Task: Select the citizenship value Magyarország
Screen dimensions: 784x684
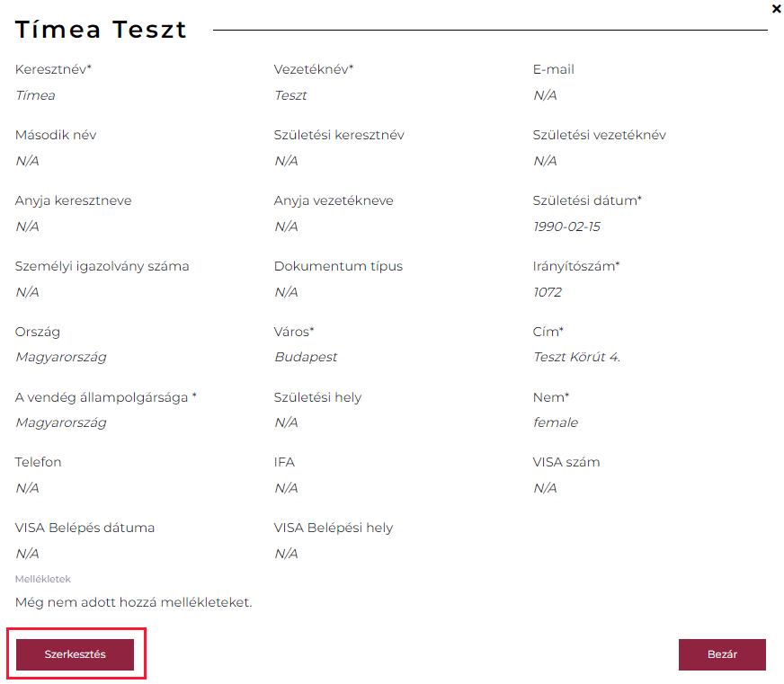Action: coord(60,422)
